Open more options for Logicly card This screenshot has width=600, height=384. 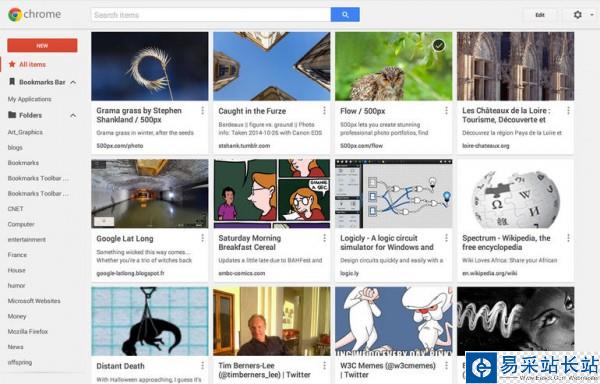[x=446, y=238]
